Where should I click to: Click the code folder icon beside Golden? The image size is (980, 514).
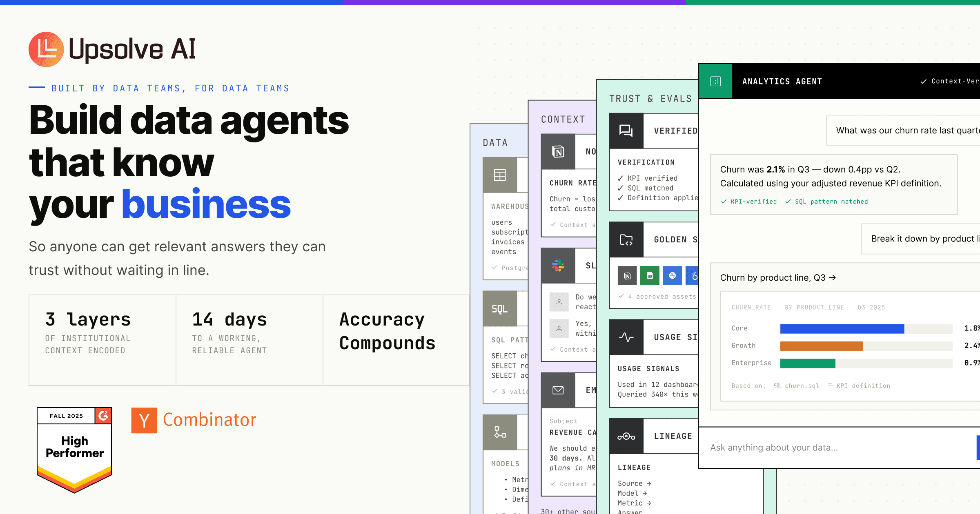[x=626, y=240]
